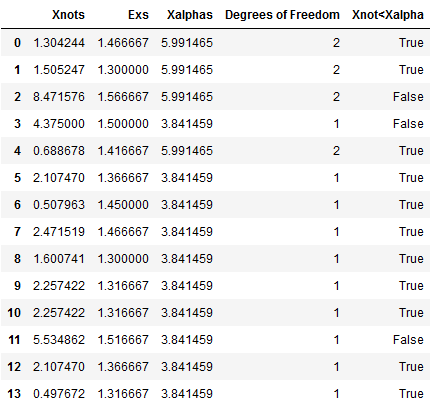The width and height of the screenshot is (441, 412).
Task: Click the Xalphas value in row 0
Action: [x=187, y=43]
